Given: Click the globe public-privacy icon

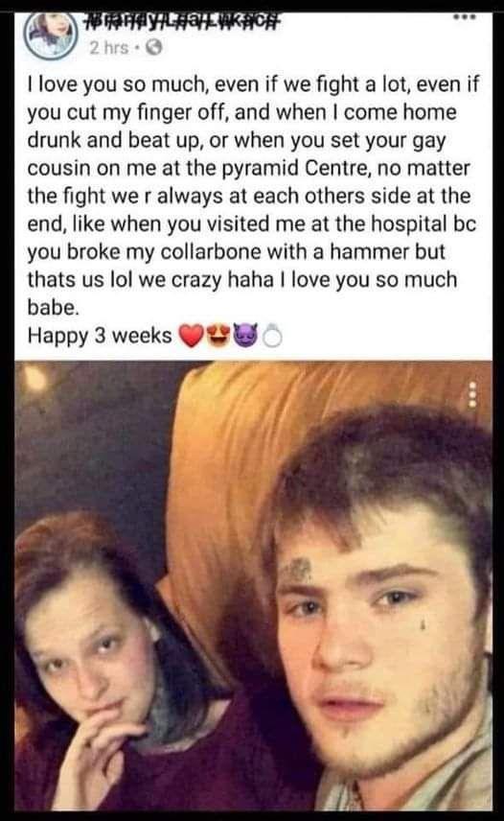Looking at the screenshot, I should (x=153, y=48).
